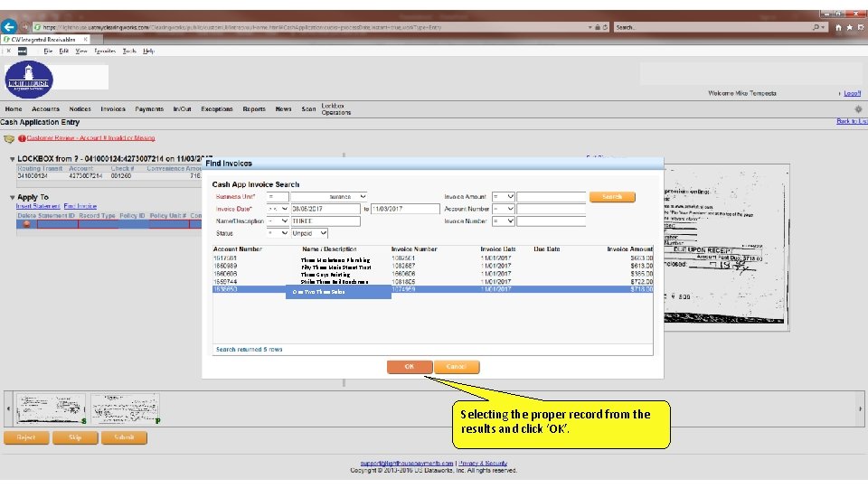This screenshot has width=868, height=488.
Task: Click the Name/Description field containing THREE
Action: [x=325, y=221]
